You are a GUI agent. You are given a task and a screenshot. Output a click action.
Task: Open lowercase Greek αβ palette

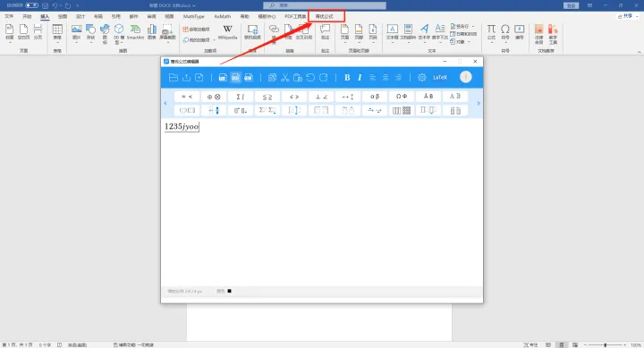(x=375, y=97)
